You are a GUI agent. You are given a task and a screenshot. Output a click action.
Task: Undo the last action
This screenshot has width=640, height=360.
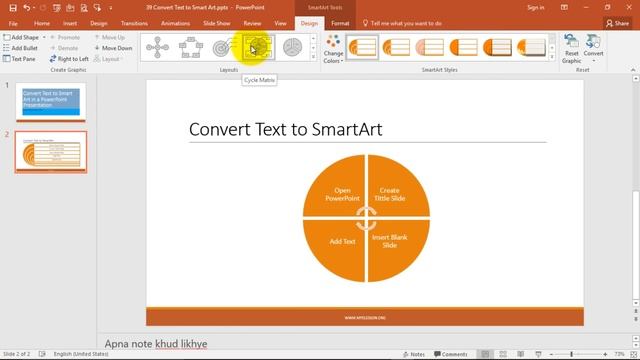coord(27,8)
